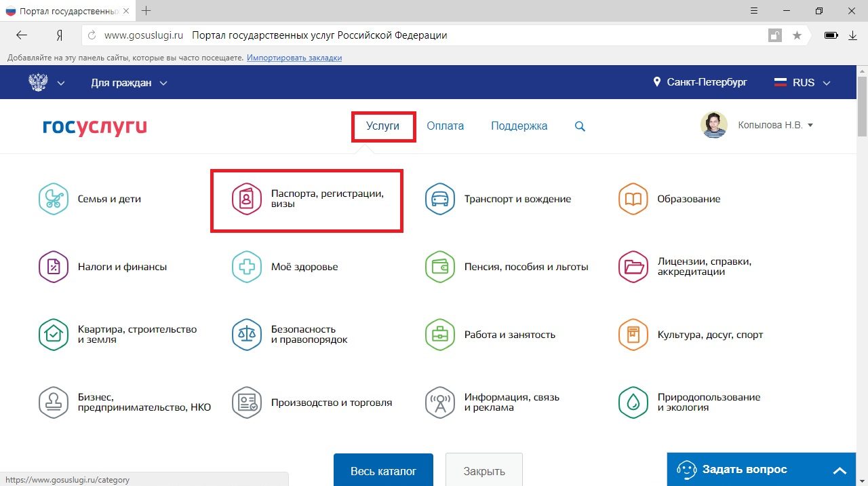Open the Образование book icon
Screen dimensions: 868x486
633,199
